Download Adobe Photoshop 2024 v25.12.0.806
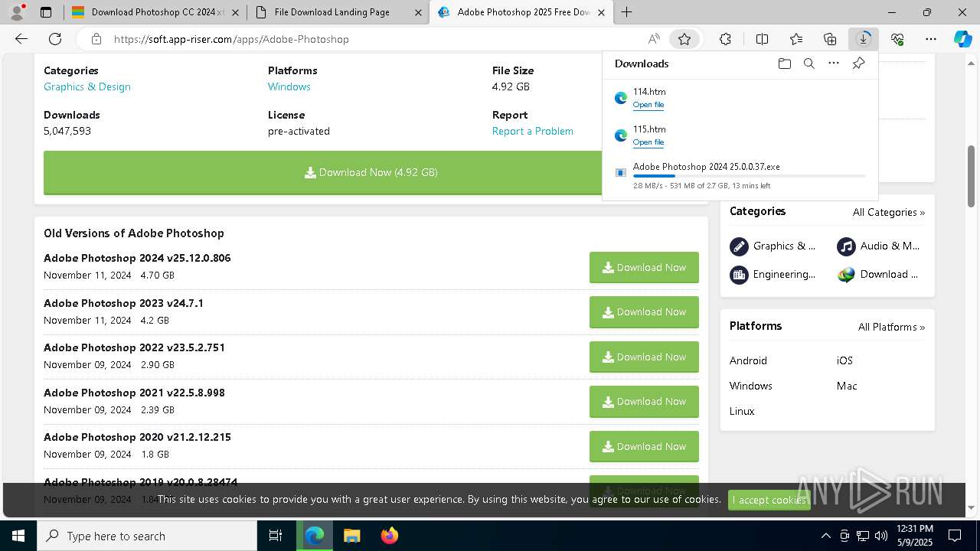 click(x=644, y=268)
